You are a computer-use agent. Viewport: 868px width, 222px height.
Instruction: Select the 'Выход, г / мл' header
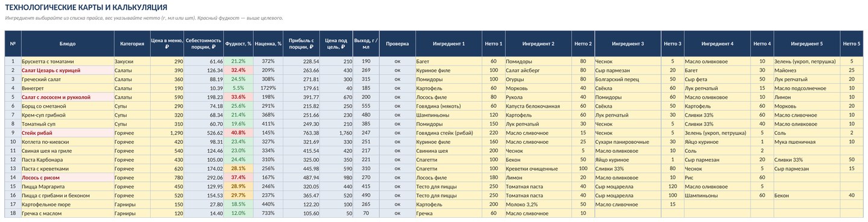(366, 44)
